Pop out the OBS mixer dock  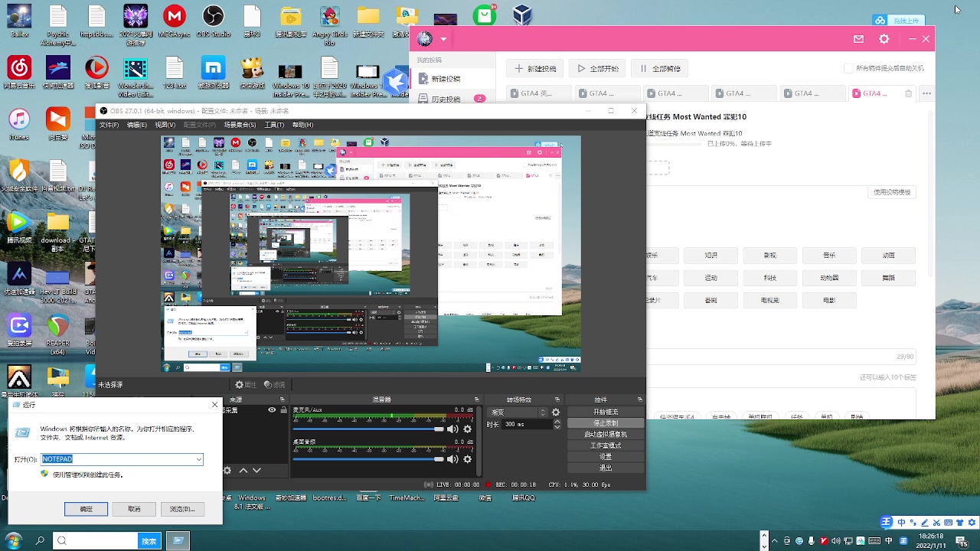click(477, 399)
